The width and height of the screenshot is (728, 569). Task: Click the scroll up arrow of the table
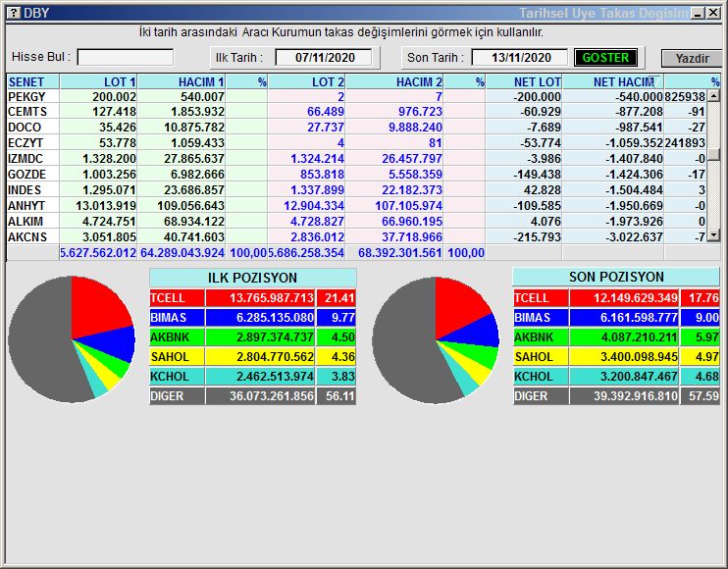pos(714,97)
